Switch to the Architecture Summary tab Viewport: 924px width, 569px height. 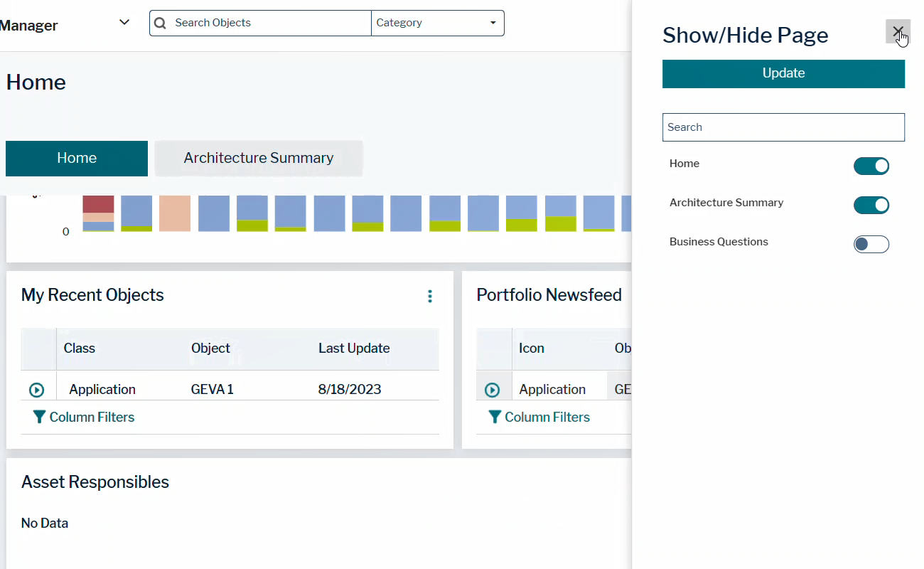pos(259,158)
